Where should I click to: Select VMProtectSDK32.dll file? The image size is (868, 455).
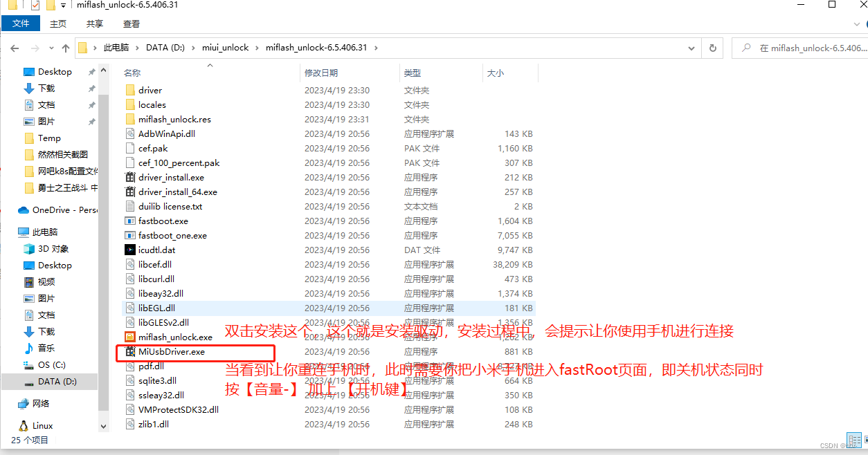[179, 409]
